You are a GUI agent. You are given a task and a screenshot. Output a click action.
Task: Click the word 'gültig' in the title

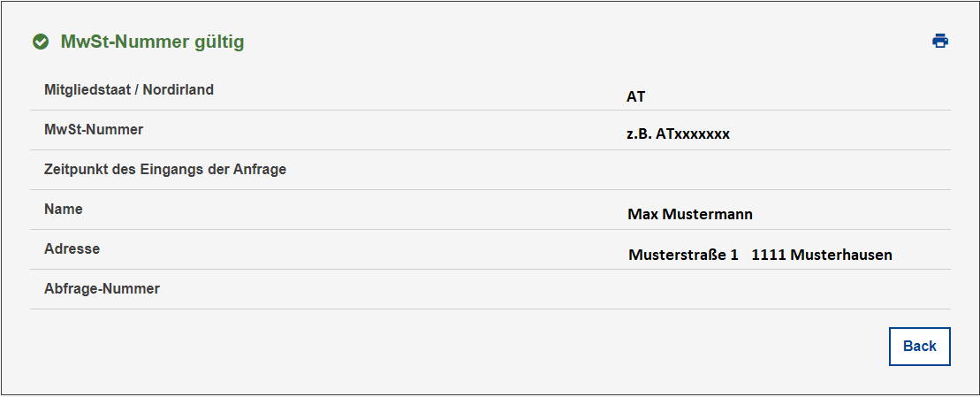click(x=219, y=42)
